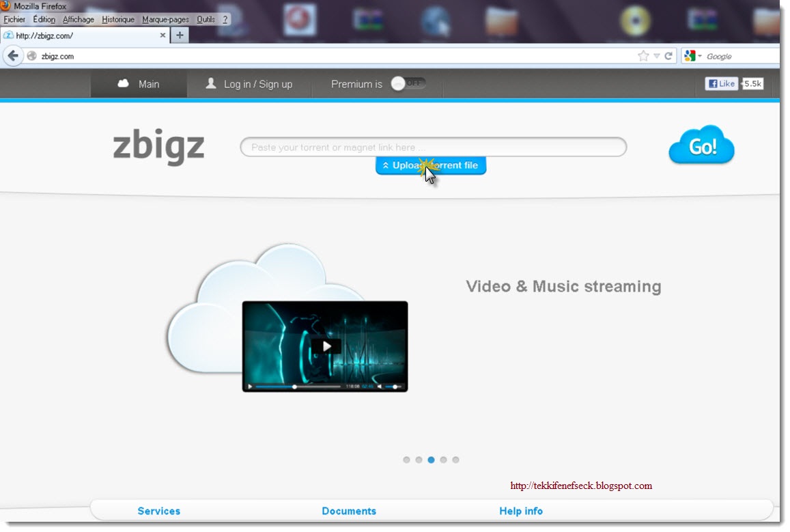Click the 5.5k like count

point(752,83)
